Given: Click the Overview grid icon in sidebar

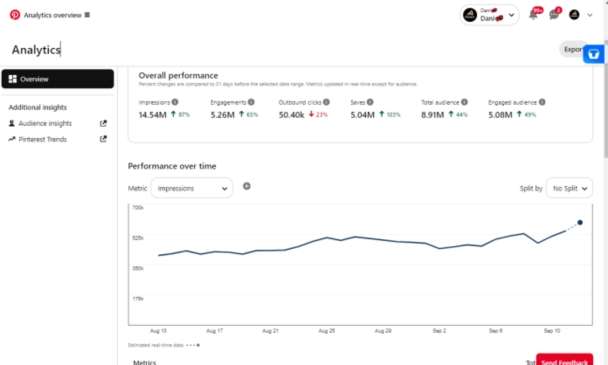Looking at the screenshot, I should 13,79.
